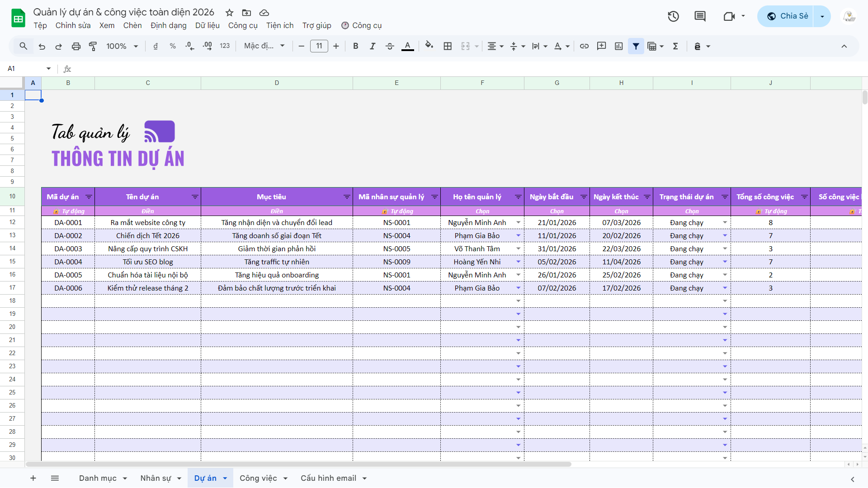Screen dimensions: 868x488
Task: Click the print icon
Action: (76, 46)
